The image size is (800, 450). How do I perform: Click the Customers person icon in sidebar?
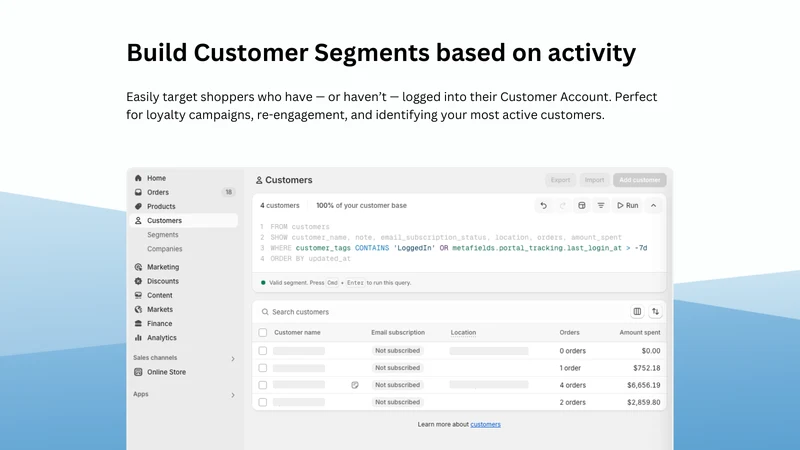point(138,220)
